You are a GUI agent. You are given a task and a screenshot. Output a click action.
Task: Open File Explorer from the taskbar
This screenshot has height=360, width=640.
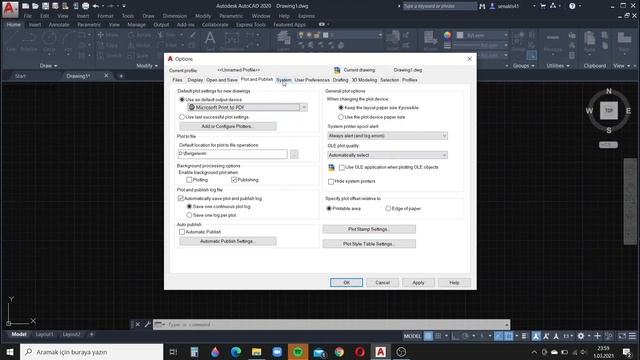coord(256,352)
